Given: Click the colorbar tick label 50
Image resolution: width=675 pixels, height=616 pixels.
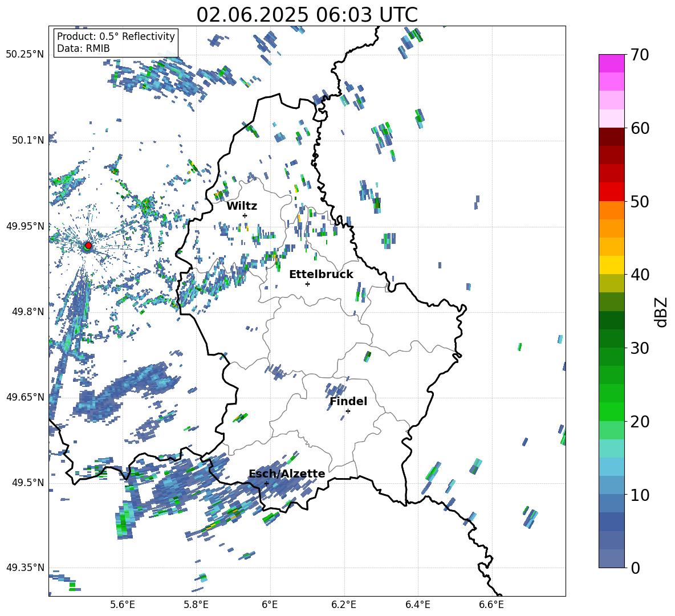Looking at the screenshot, I should 640,201.
